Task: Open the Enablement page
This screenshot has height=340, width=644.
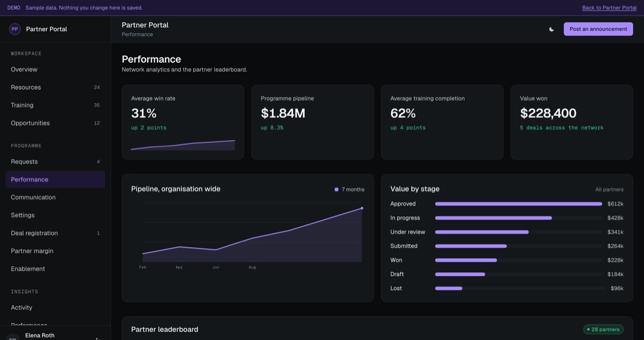Action: pyautogui.click(x=55, y=269)
